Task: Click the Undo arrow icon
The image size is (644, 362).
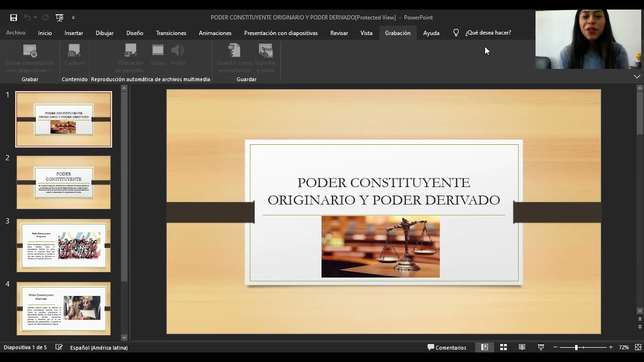Action: [x=28, y=18]
